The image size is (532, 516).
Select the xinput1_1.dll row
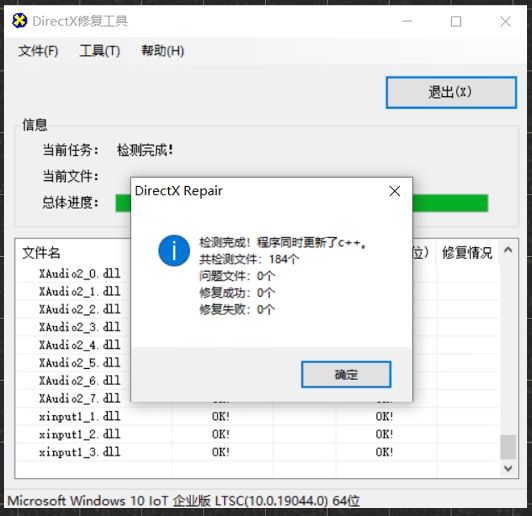coord(258,416)
